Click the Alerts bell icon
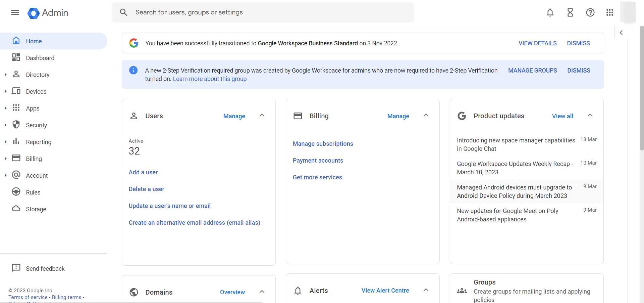The width and height of the screenshot is (644, 303). coord(298,291)
